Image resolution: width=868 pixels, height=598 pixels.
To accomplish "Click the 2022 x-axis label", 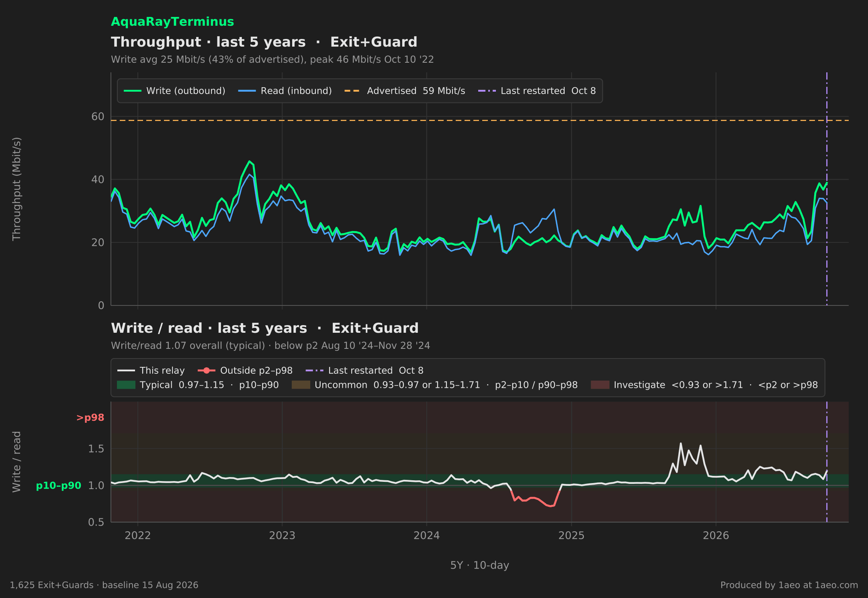I will tap(137, 535).
